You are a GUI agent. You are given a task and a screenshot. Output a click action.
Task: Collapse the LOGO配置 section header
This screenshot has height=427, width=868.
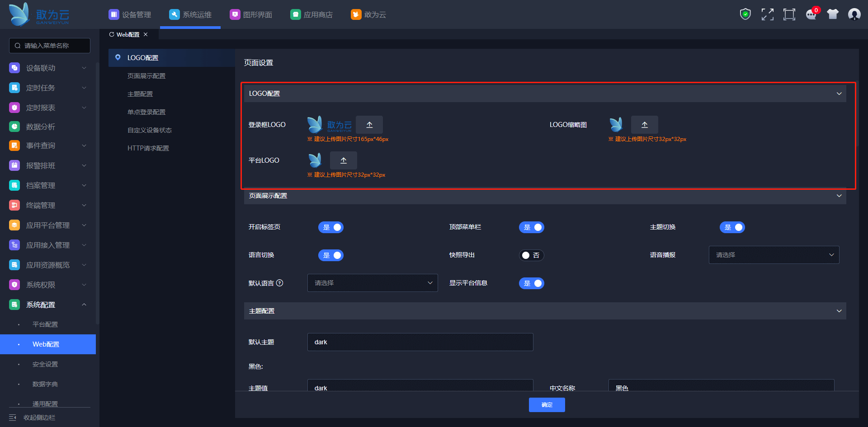pyautogui.click(x=545, y=94)
